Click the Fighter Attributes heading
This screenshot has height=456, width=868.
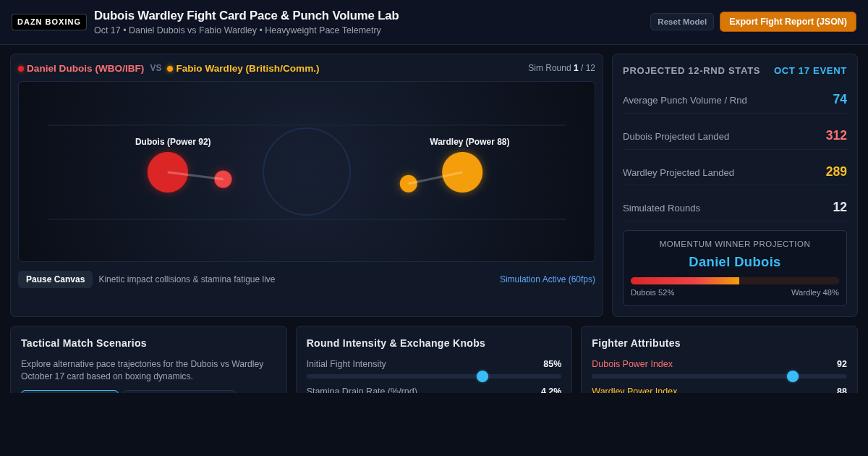pyautogui.click(x=636, y=343)
